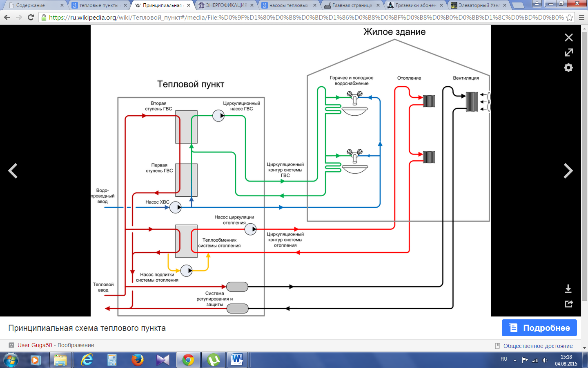This screenshot has height=368, width=588.
Task: Switch to the ЭНЕРГОФИКАЦИЯ tab
Action: click(x=226, y=5)
